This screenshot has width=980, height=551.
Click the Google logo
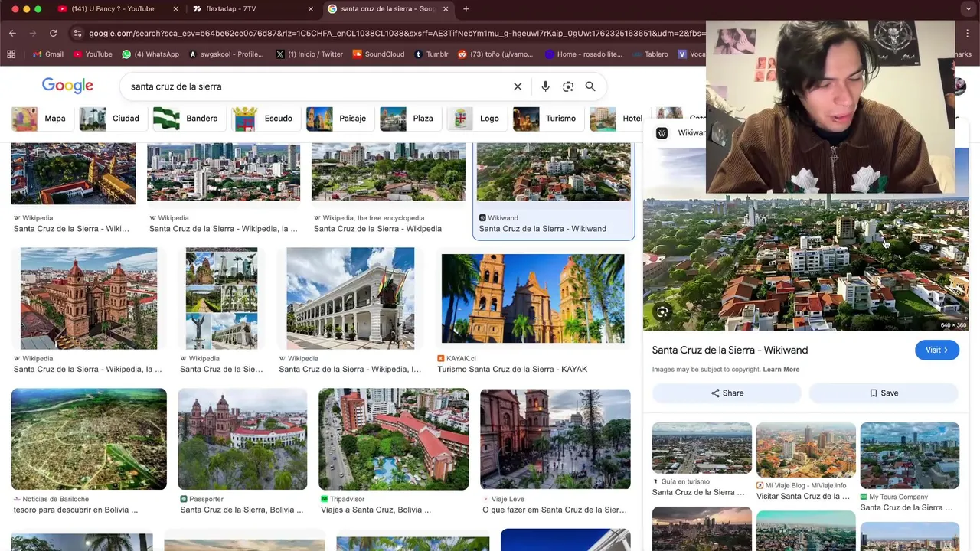point(67,86)
